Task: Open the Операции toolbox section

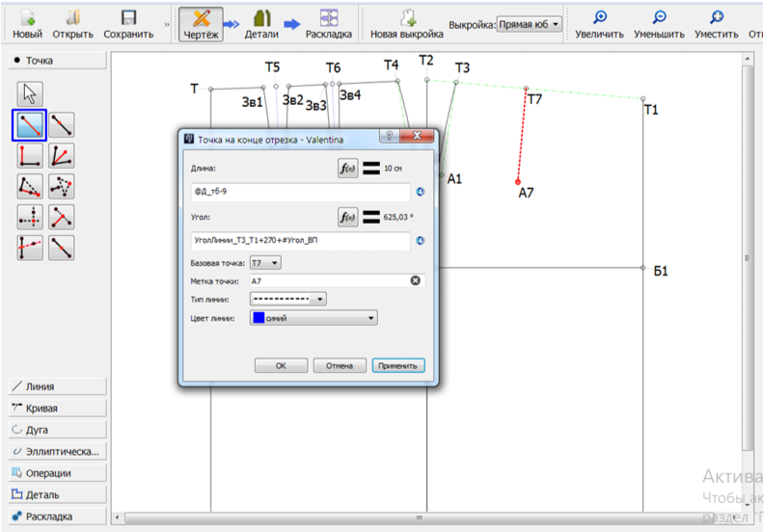Action: tap(58, 473)
